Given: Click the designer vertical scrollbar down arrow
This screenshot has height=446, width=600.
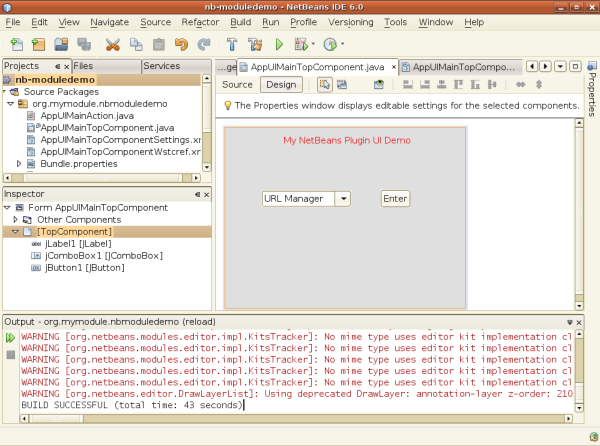Looking at the screenshot, I should [579, 306].
